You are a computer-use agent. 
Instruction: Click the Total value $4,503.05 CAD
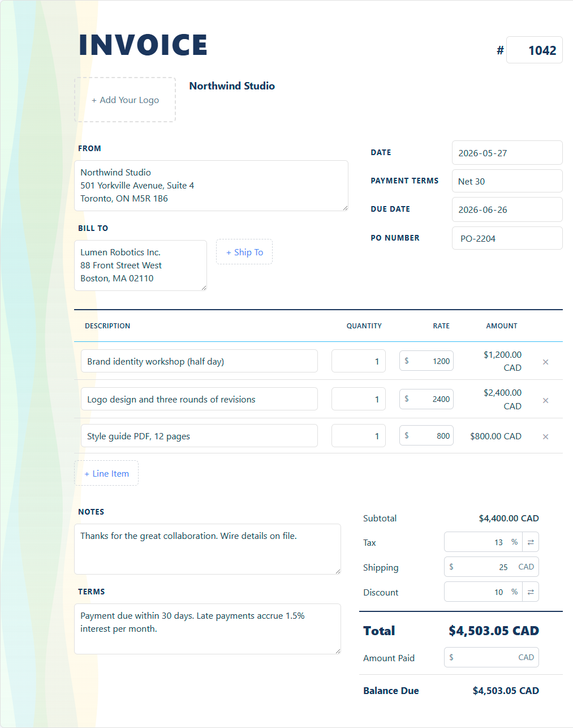click(494, 631)
